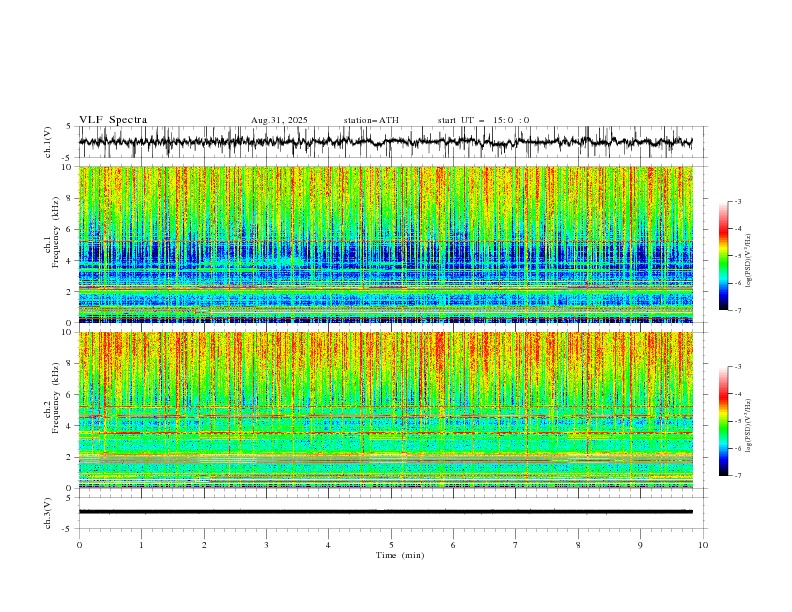Click the ch.2 frequency axis tick "4"
Image resolution: width=792 pixels, height=612 pixels.
click(69, 426)
